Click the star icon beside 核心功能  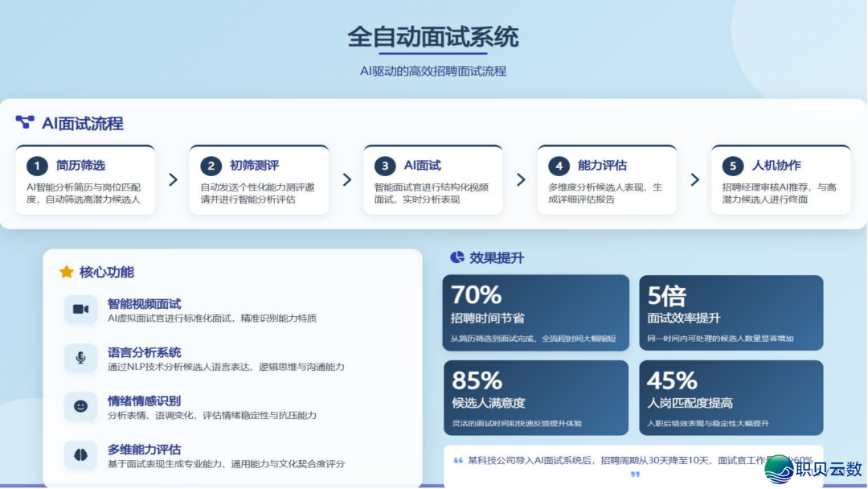point(67,271)
